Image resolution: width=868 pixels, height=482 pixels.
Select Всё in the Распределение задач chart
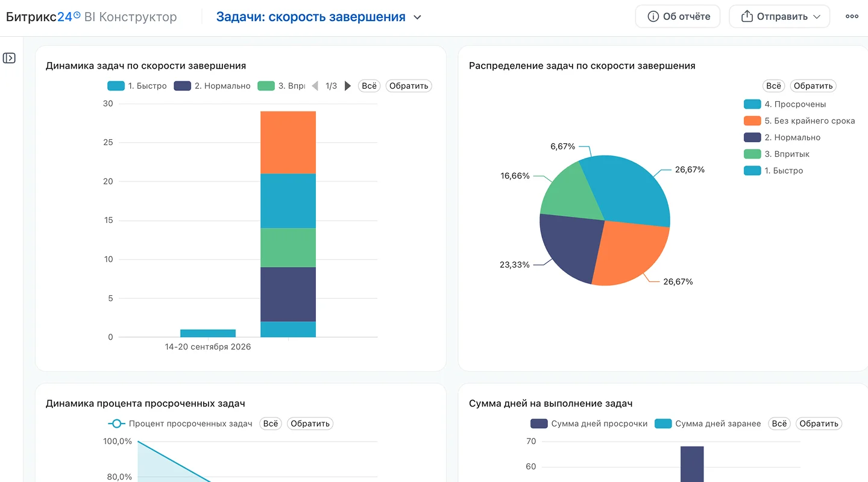coord(774,86)
